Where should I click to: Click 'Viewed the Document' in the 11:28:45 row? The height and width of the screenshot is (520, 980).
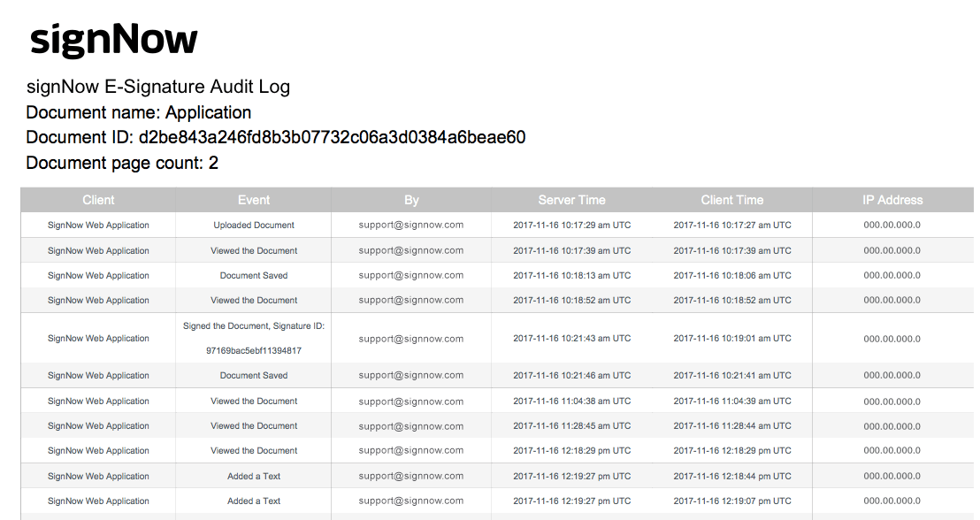click(x=254, y=425)
